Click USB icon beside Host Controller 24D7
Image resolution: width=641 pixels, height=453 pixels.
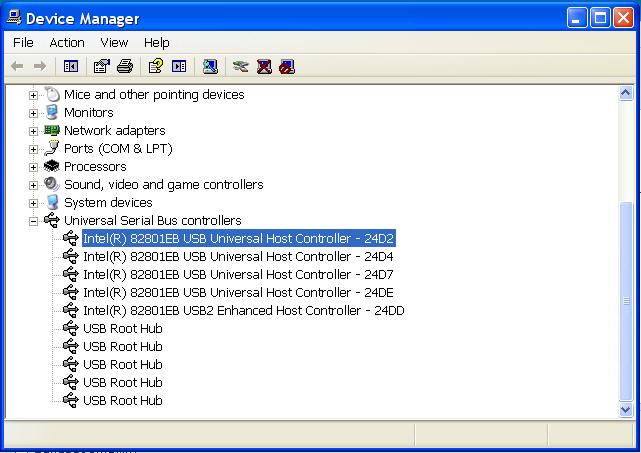tap(71, 274)
